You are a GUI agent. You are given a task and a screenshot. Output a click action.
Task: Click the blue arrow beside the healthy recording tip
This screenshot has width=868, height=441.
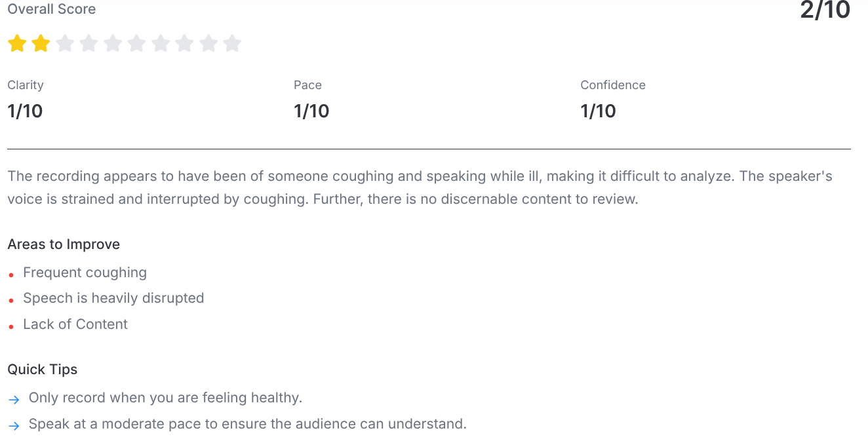[14, 399]
